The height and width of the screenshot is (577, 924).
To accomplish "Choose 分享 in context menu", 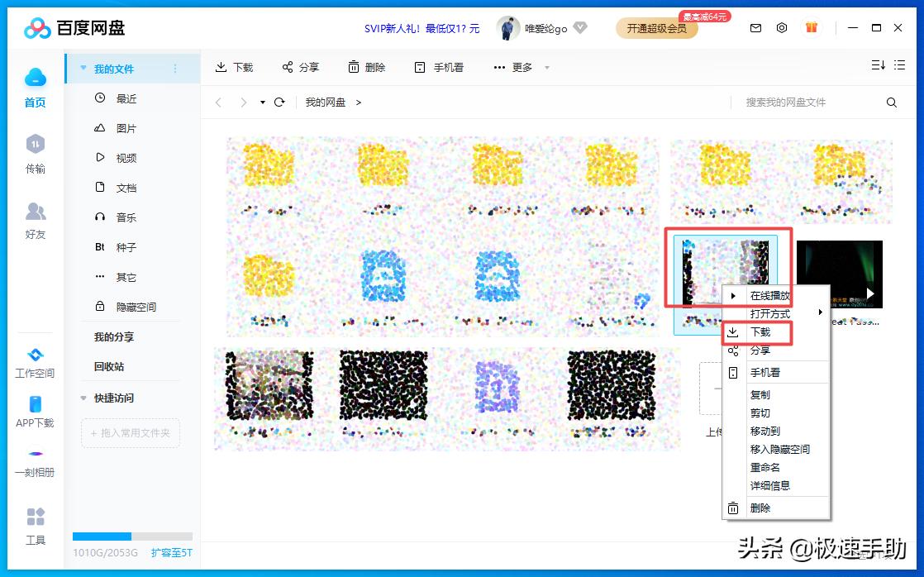I will [x=776, y=350].
